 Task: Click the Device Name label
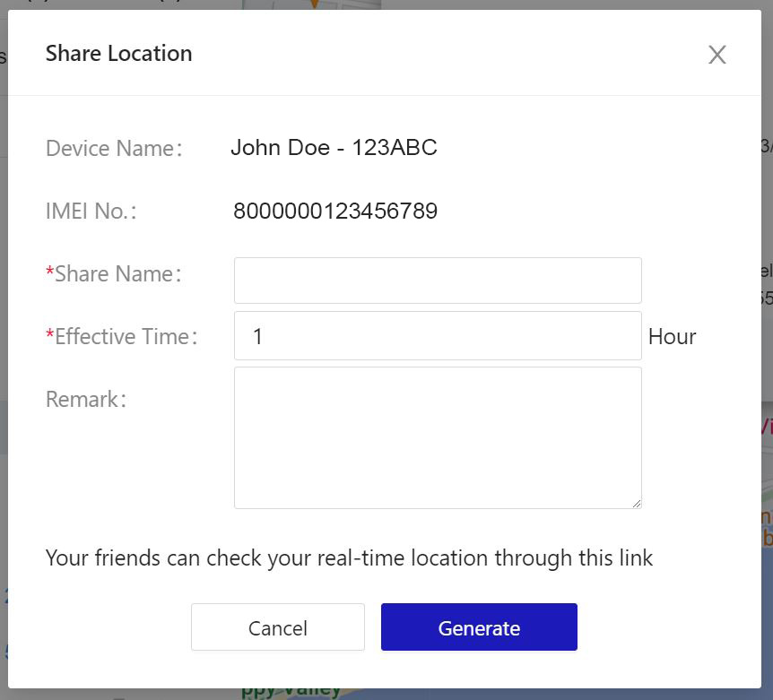(x=114, y=149)
